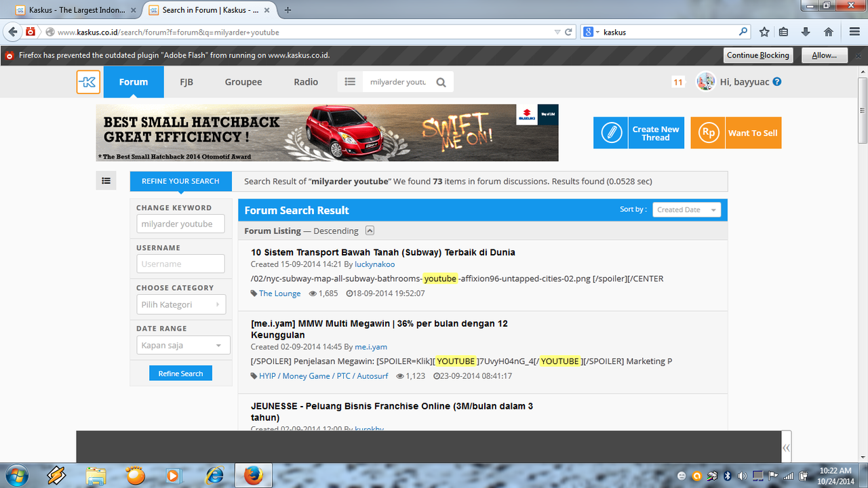Expand the collapsed bottom bar chevron
868x488 pixels.
pos(786,447)
